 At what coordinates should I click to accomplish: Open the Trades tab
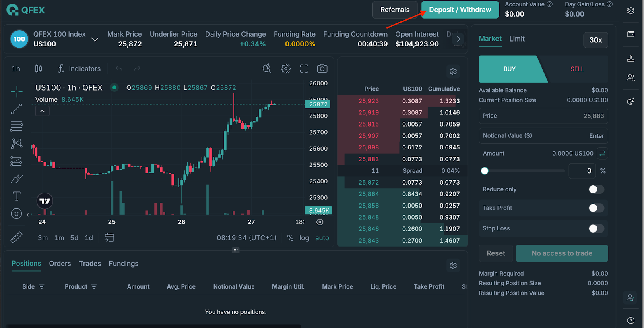90,264
